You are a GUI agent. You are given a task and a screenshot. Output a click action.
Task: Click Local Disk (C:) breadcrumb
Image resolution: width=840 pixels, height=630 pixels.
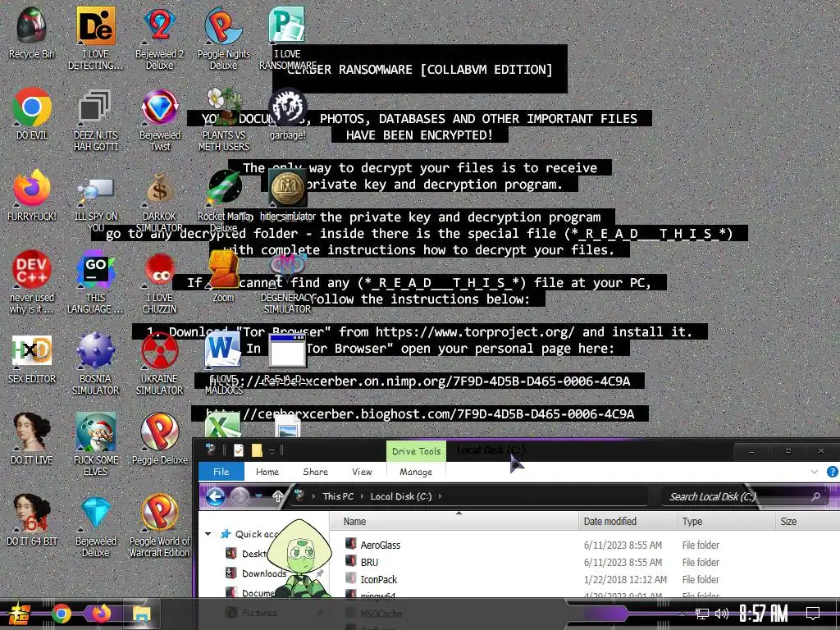[400, 496]
